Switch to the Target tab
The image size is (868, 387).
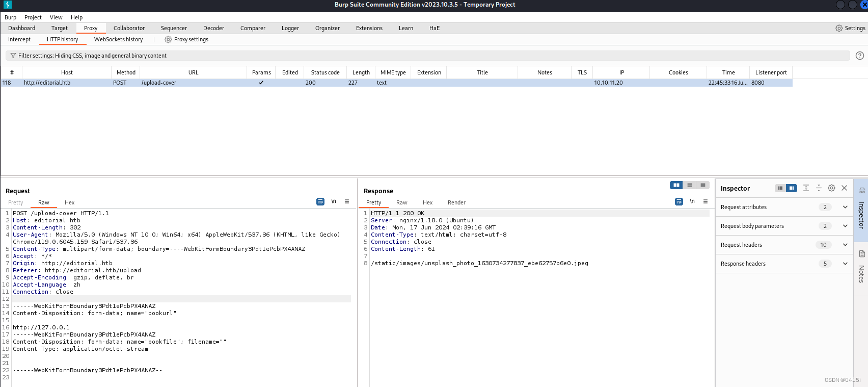(60, 28)
